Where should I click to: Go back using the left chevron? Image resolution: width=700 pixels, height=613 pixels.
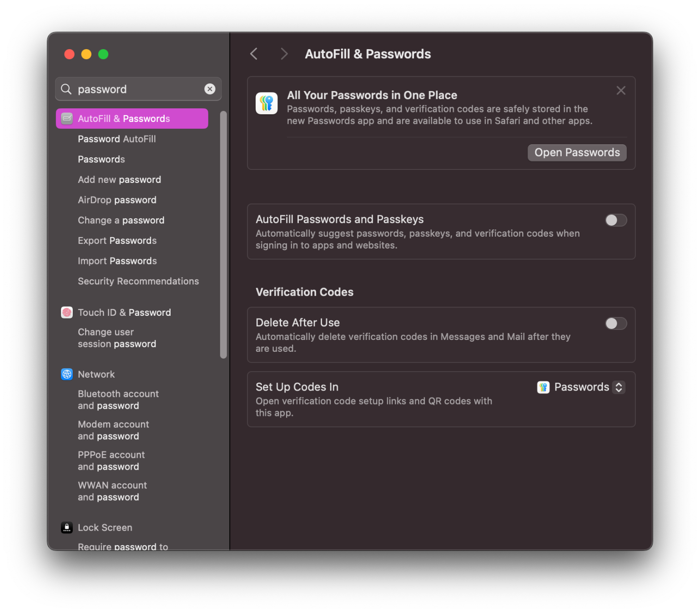tap(254, 54)
